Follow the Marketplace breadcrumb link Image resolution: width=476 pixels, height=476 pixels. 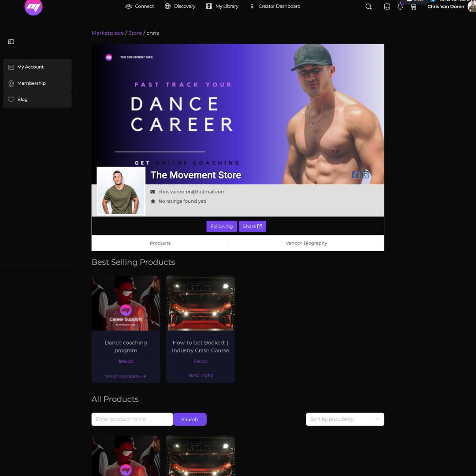[x=108, y=33]
